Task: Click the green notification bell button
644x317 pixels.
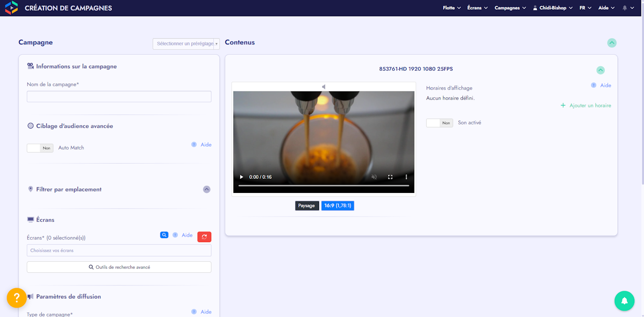Action: point(624,300)
